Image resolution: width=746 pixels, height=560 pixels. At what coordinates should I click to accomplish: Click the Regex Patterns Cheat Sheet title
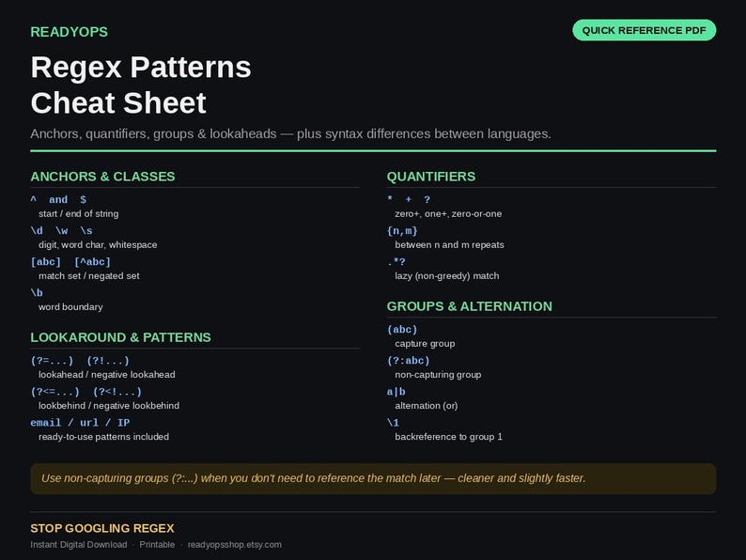click(x=141, y=85)
